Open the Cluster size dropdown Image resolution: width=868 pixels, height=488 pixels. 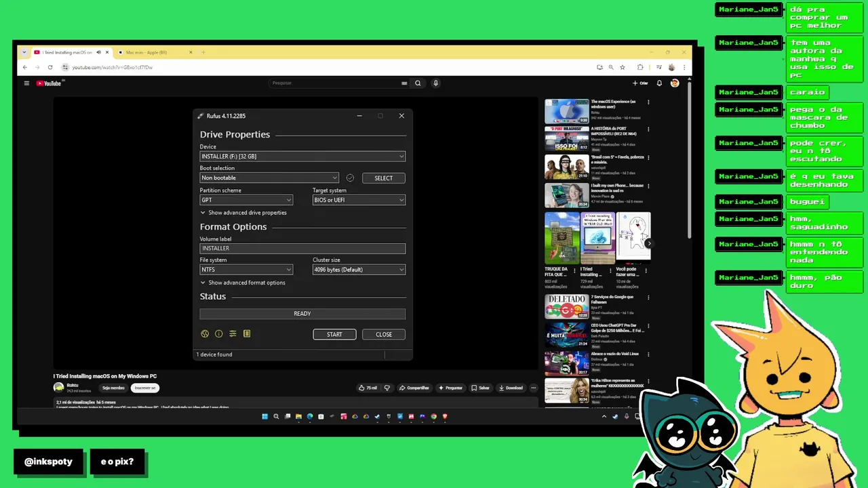[x=359, y=270]
